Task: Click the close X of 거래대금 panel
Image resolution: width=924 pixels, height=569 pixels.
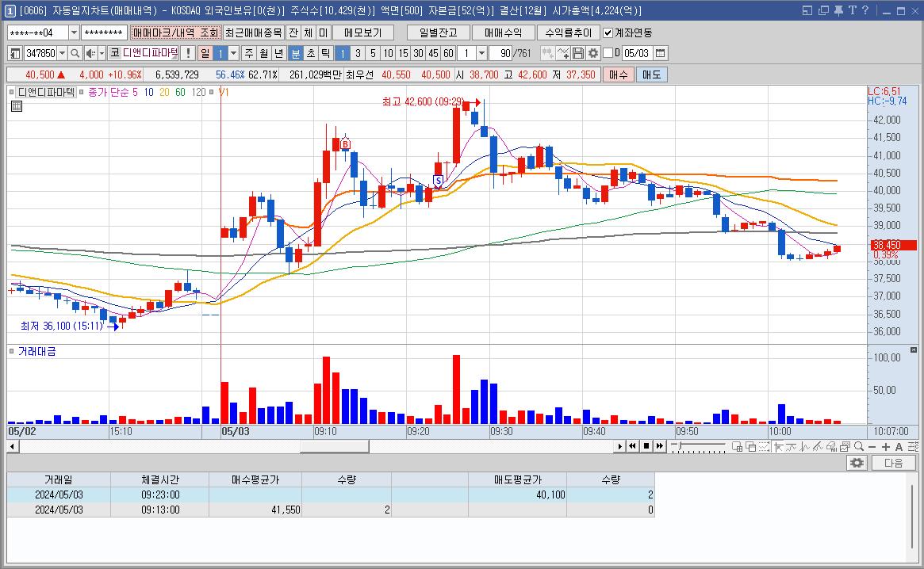Action: [x=914, y=350]
